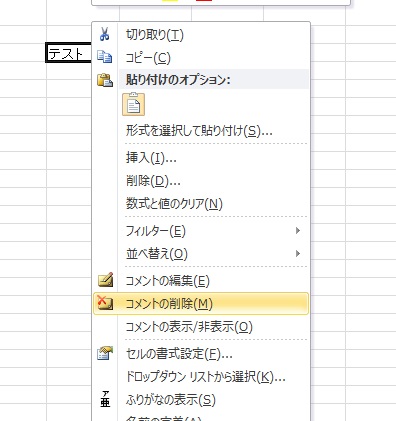The height and width of the screenshot is (421, 396).
Task: Click the コメントの編集 pencil note icon
Action: tap(105, 280)
